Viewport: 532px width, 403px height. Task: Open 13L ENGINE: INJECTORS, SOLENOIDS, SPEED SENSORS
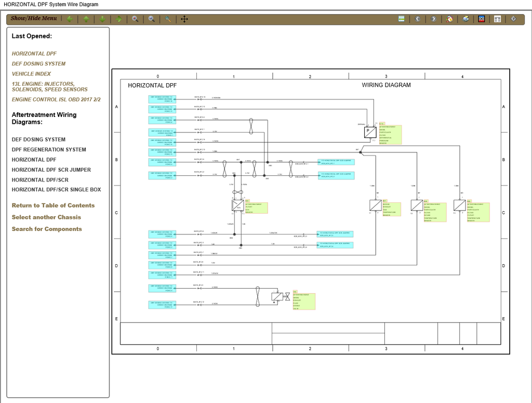coord(49,86)
